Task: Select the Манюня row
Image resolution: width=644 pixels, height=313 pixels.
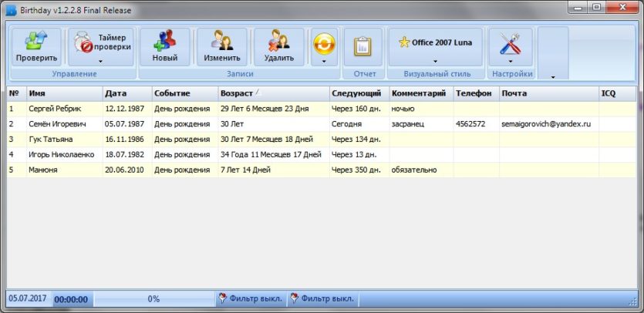Action: (x=322, y=170)
